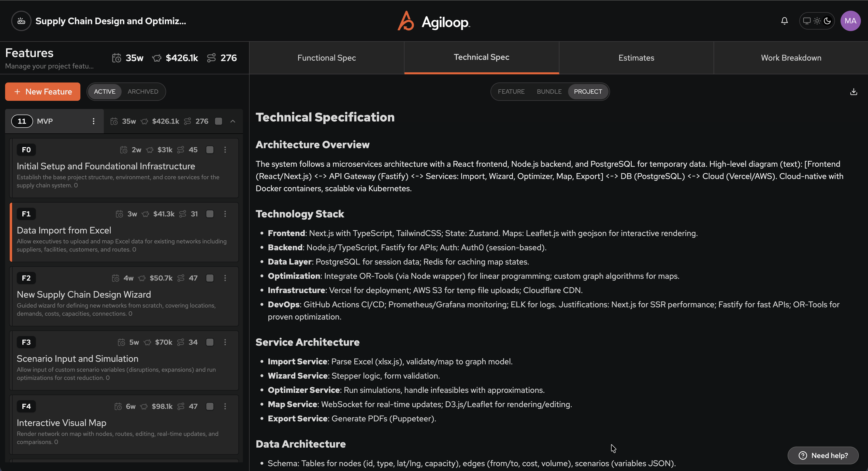
Task: Select the Data Import from Excel checkbox
Action: (210, 214)
